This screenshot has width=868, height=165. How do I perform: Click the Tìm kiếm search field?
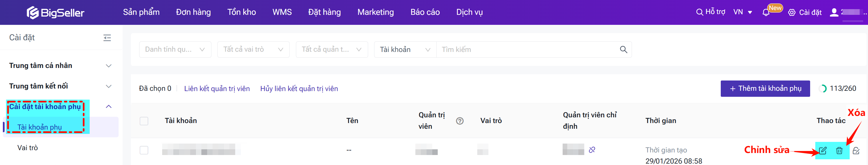[x=526, y=50]
